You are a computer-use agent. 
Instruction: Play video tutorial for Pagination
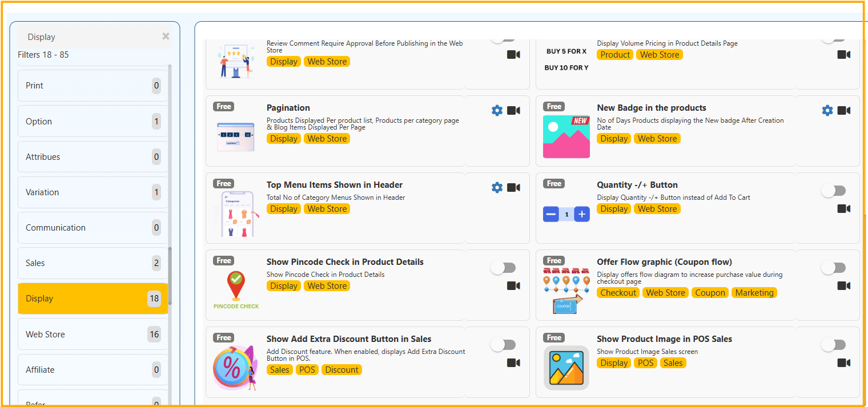coord(513,111)
